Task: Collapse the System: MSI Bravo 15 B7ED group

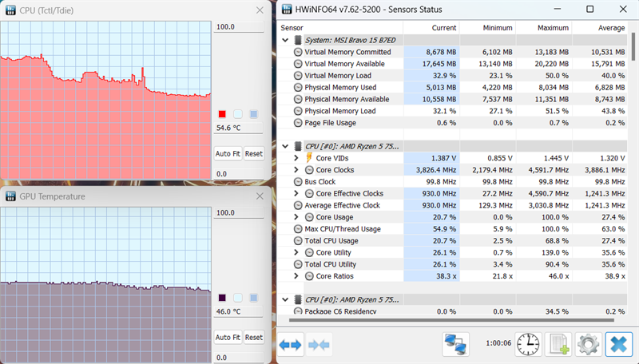Action: click(x=285, y=40)
